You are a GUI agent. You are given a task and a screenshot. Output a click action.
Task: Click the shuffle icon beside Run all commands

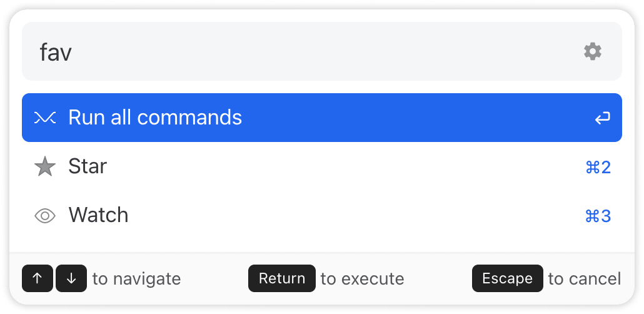pos(45,118)
